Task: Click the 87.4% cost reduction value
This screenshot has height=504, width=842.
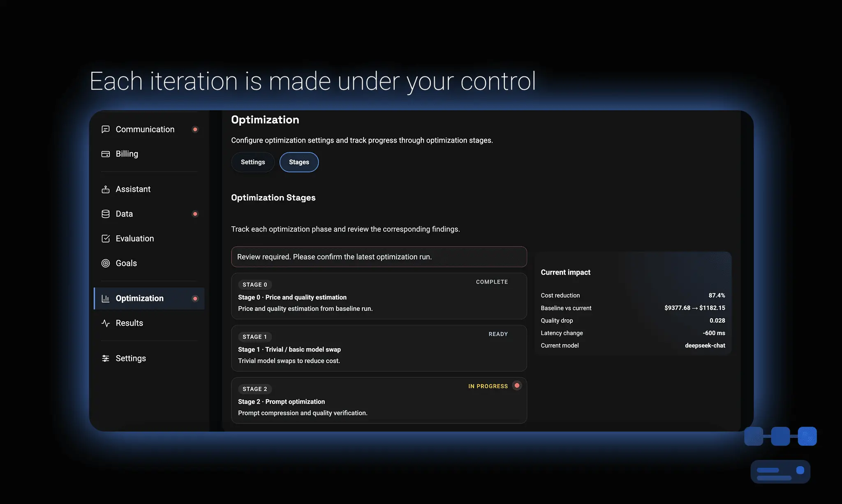Action: pyautogui.click(x=717, y=296)
